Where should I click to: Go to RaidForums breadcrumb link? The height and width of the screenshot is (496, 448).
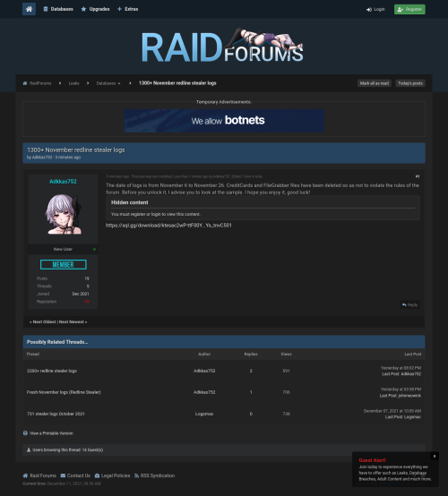coord(40,83)
